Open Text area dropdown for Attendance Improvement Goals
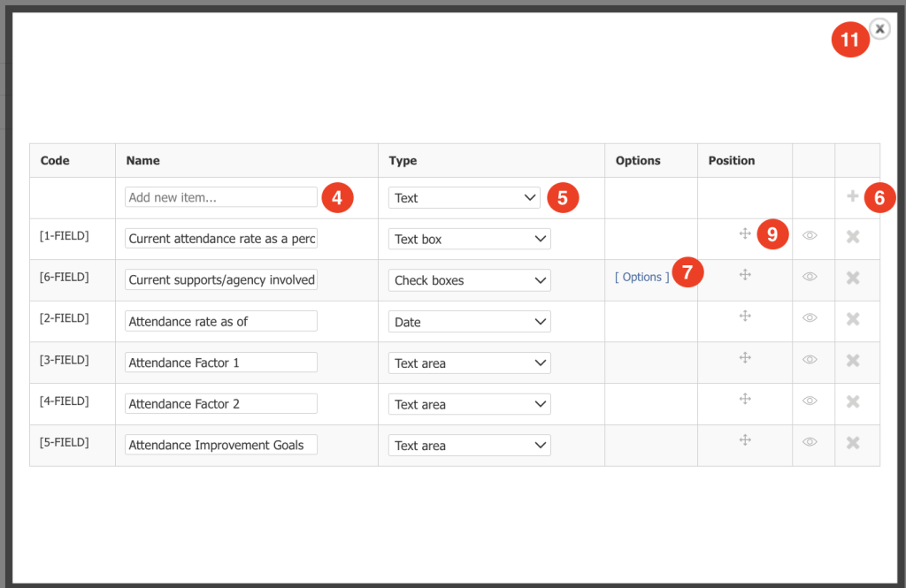Viewport: 906px width, 588px height. 470,446
